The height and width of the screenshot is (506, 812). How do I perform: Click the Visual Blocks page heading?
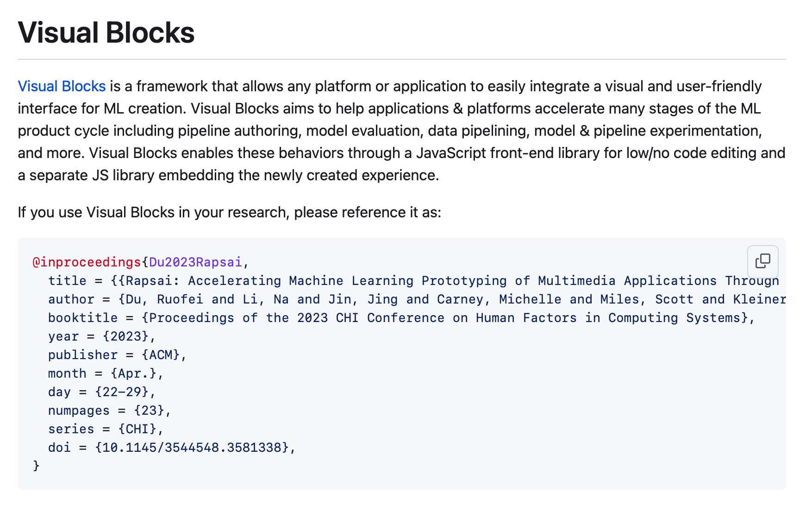tap(106, 33)
